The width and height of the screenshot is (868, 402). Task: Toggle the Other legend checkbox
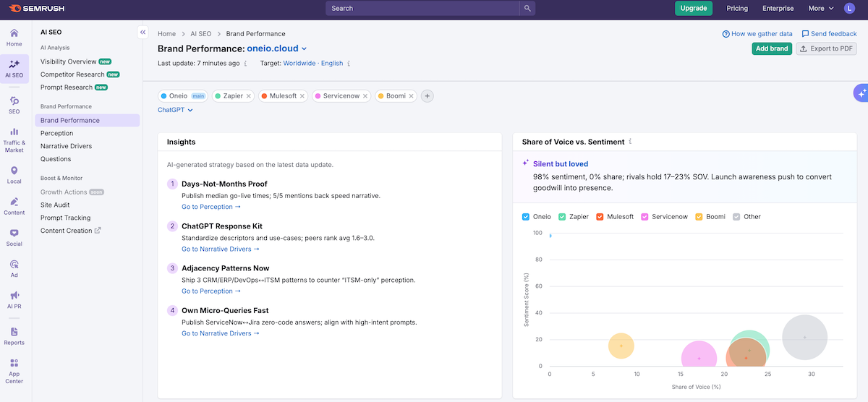pyautogui.click(x=736, y=216)
